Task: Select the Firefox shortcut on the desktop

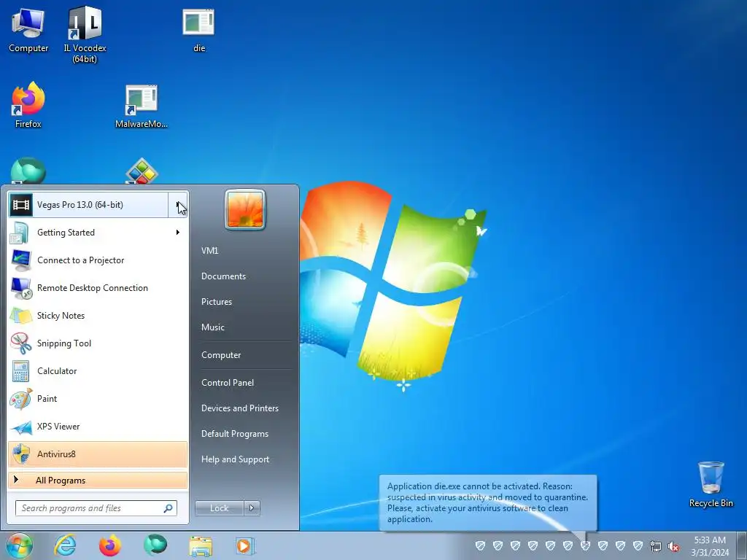Action: [28, 105]
